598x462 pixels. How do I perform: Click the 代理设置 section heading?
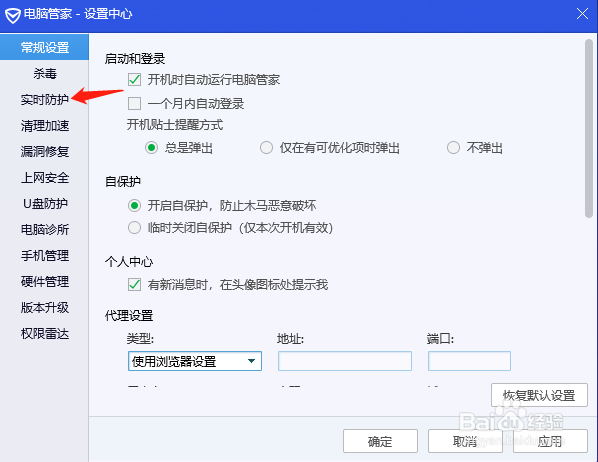click(x=129, y=316)
